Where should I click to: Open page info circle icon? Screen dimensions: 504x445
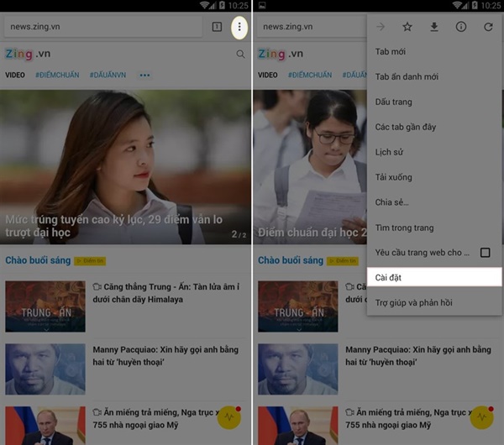(461, 27)
